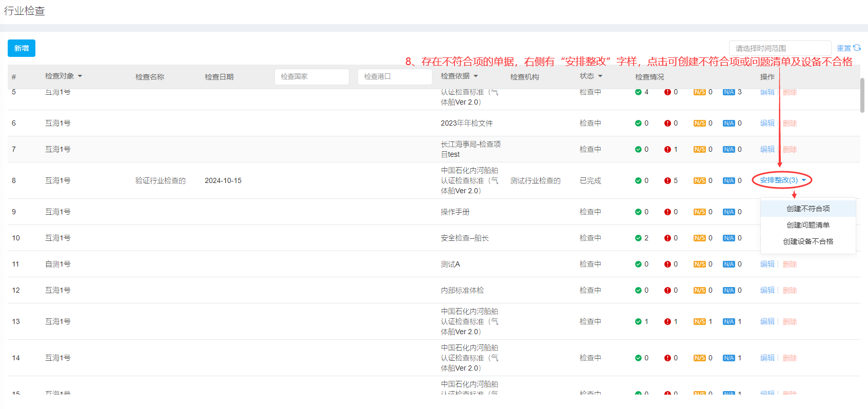
Task: Click N/S badge in row 8
Action: coord(700,180)
